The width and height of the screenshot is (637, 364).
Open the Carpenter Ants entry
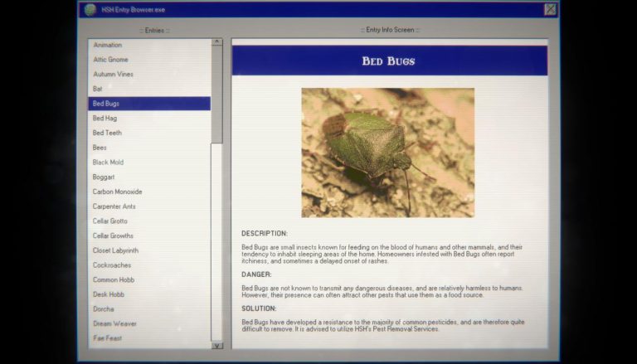click(x=114, y=206)
